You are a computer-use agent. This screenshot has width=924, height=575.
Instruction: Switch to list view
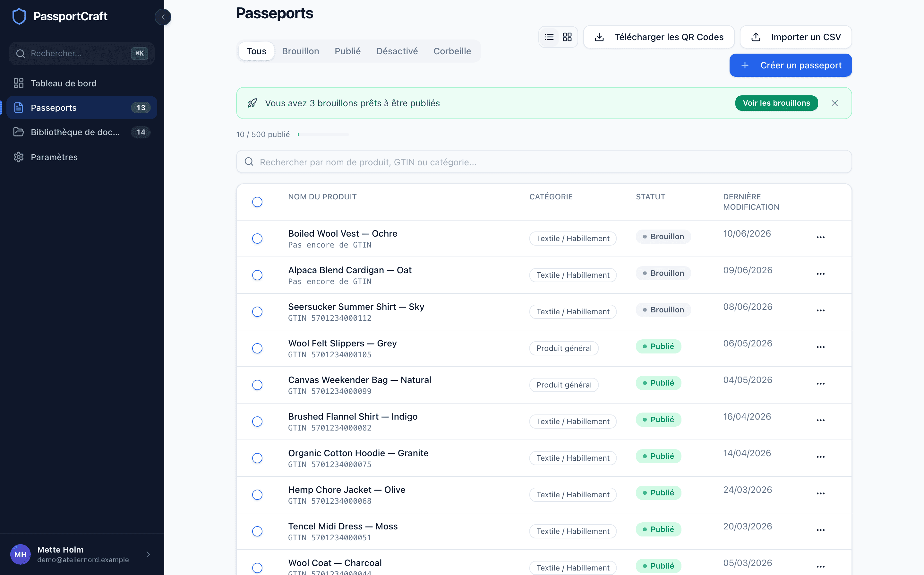(x=549, y=37)
